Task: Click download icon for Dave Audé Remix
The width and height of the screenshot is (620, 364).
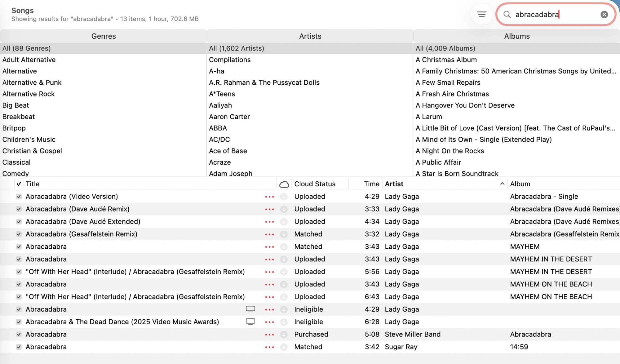Action: point(284,209)
